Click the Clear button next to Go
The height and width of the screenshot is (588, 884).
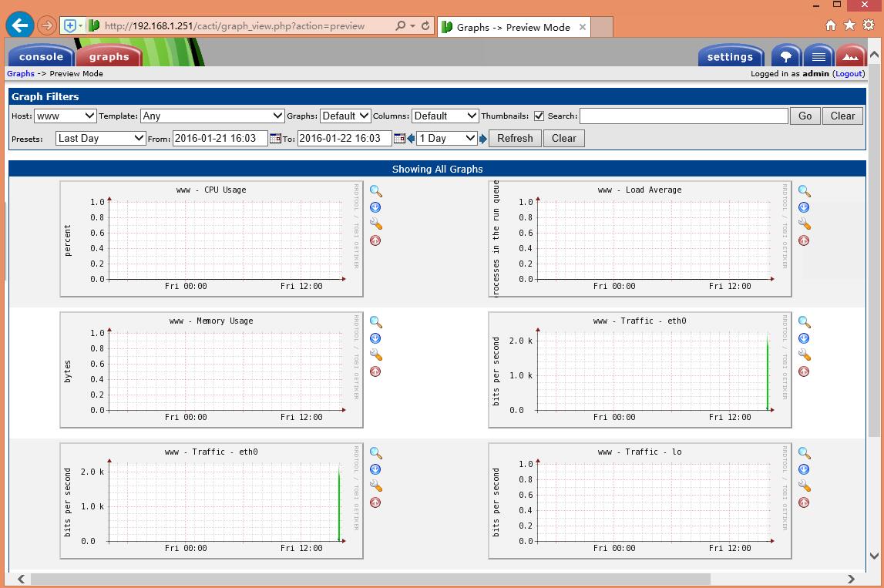tap(843, 116)
